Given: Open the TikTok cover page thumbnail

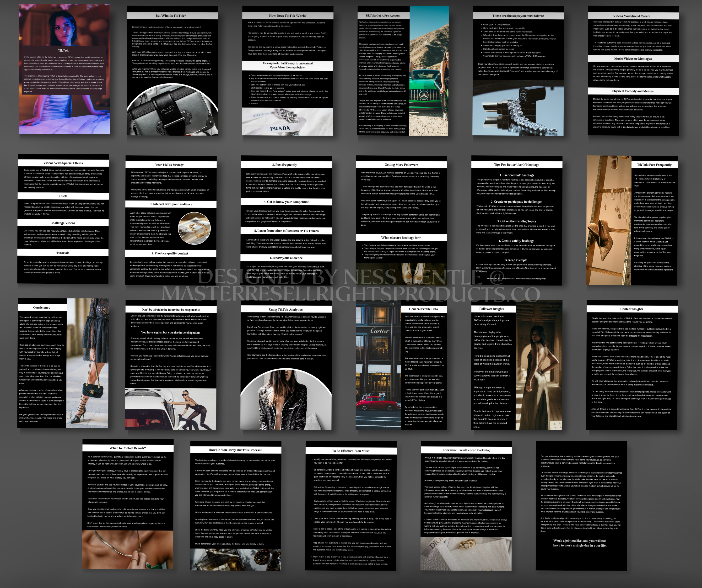Looking at the screenshot, I should pyautogui.click(x=64, y=69).
